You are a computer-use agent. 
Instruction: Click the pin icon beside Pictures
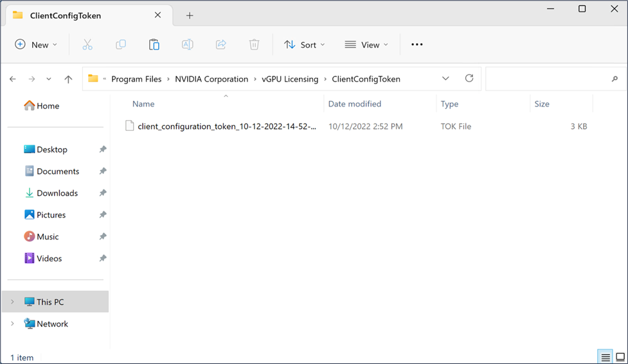click(103, 215)
